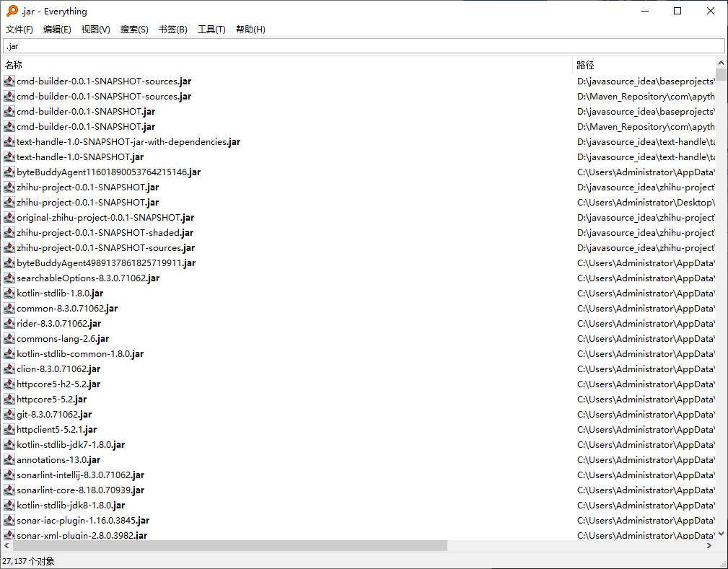Click the search box containing .jar
Viewport: 728px width, 569px height.
364,46
